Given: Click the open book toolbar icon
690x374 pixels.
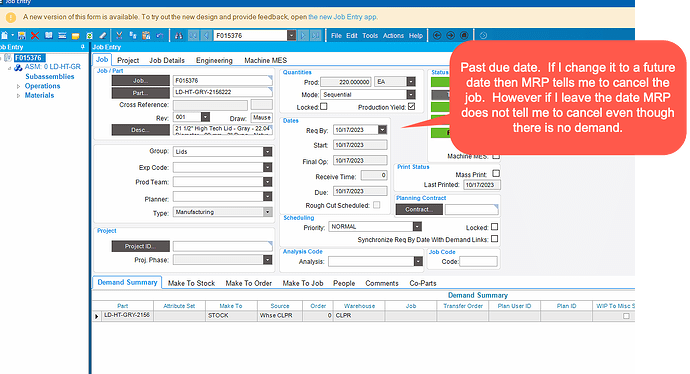Looking at the screenshot, I should (x=48, y=36).
